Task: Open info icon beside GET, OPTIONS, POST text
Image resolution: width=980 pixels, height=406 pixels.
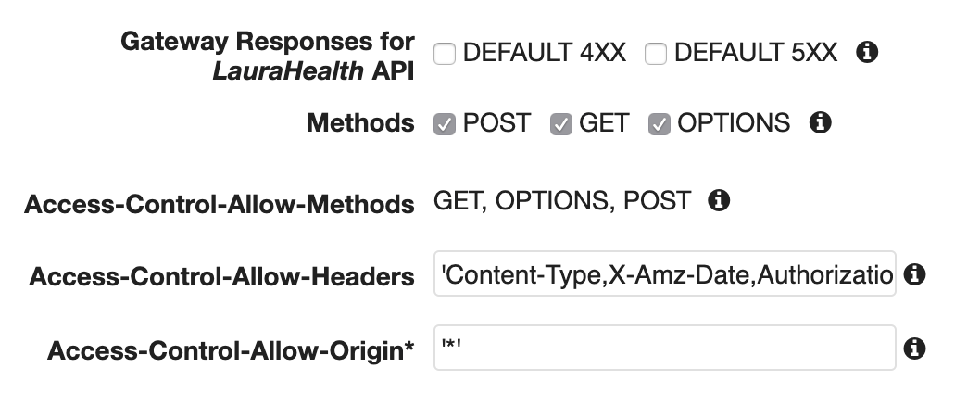Action: click(x=719, y=199)
